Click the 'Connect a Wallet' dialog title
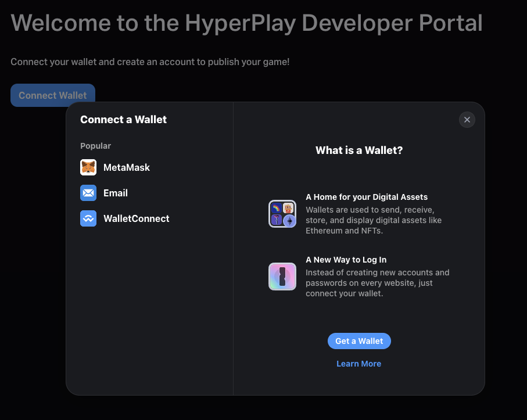 tap(123, 120)
